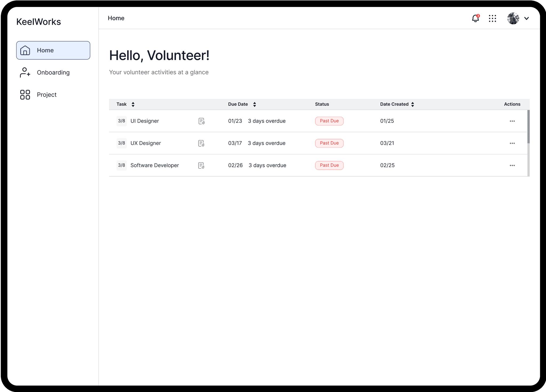Screen dimensions: 546x392
Task: Open the Project sidebar item
Action: 47,95
